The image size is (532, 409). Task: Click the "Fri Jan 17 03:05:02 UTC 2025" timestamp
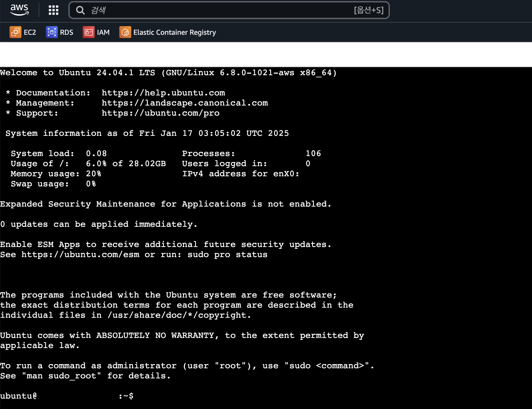click(214, 133)
